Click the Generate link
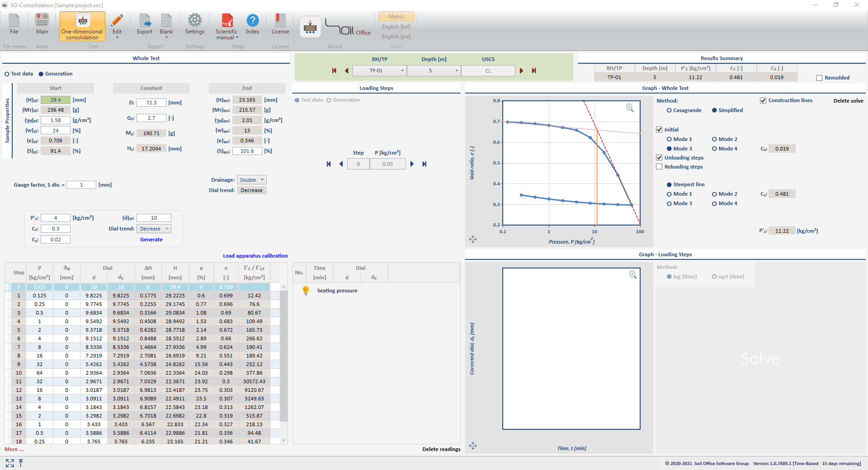 (x=151, y=240)
